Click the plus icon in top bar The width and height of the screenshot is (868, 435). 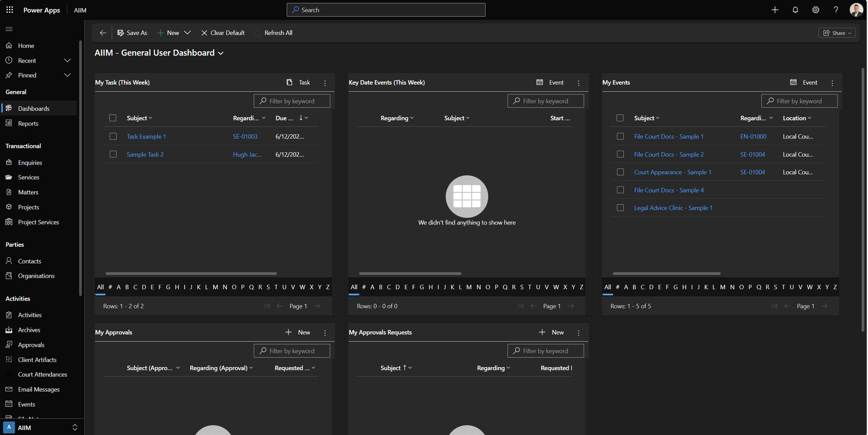point(775,10)
